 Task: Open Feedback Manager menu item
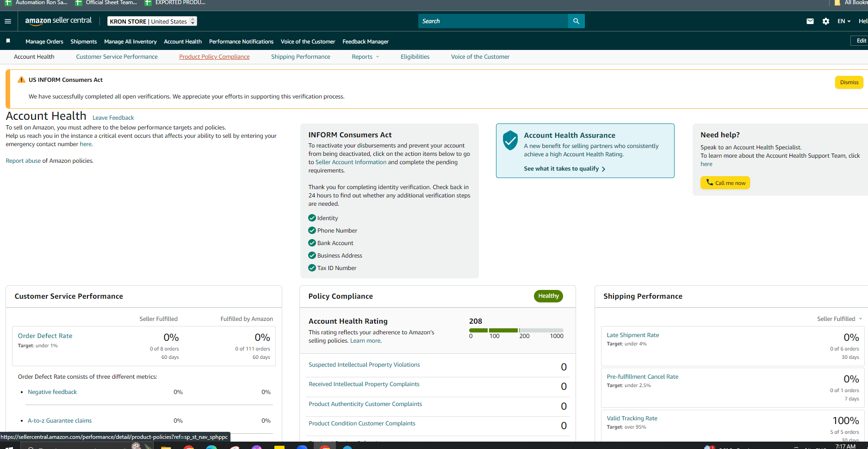pos(366,42)
